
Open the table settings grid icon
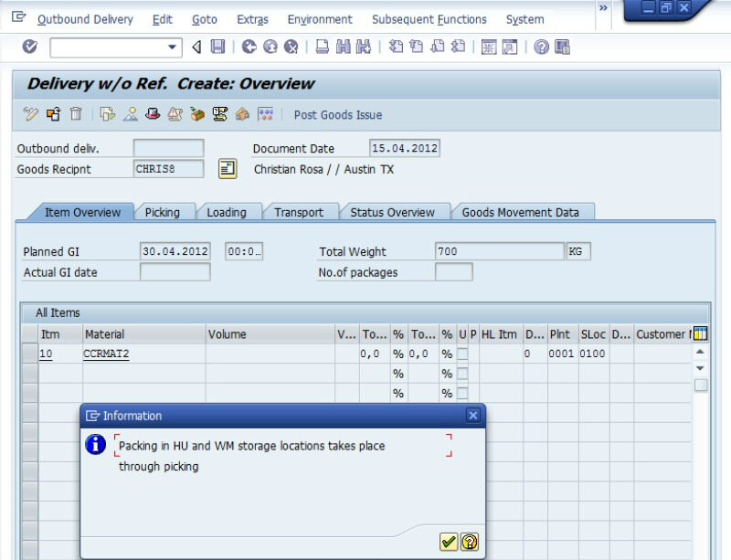point(701,334)
